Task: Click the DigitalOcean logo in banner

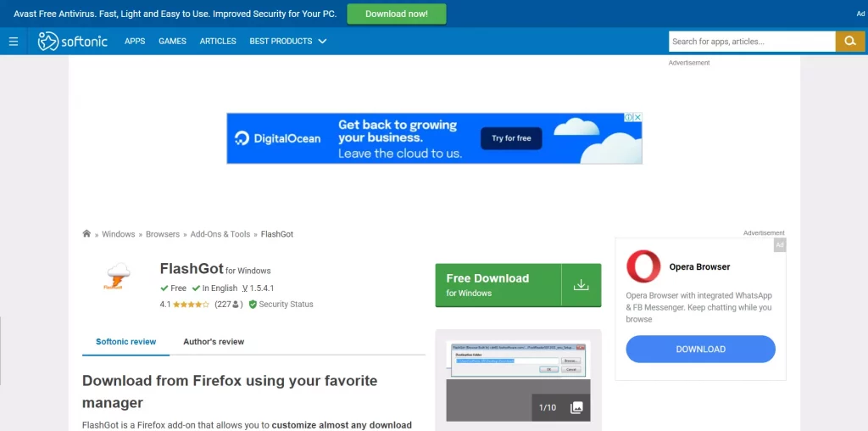Action: [277, 138]
